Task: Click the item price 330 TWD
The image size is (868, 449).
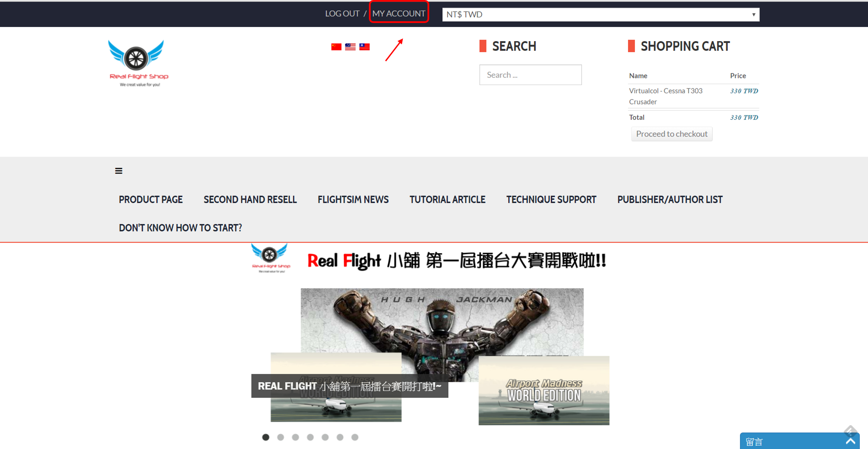Action: coord(744,91)
